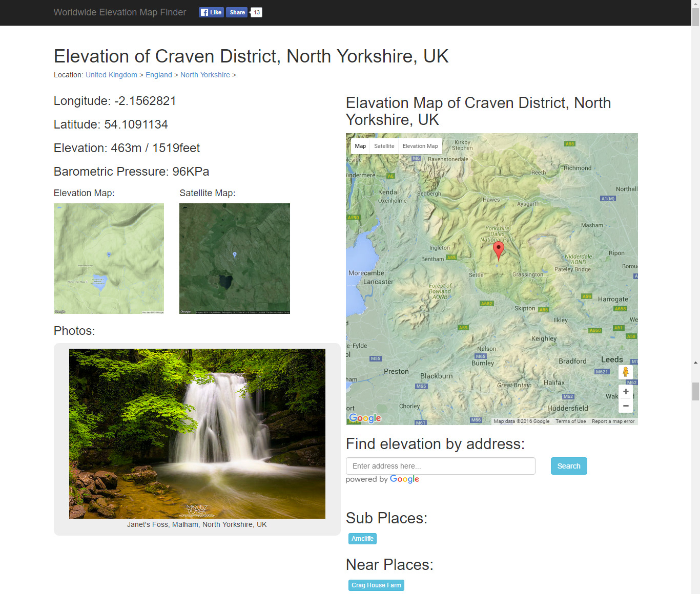Go to North Yorkshire breadcrumb link
This screenshot has width=700, height=594.
(205, 75)
